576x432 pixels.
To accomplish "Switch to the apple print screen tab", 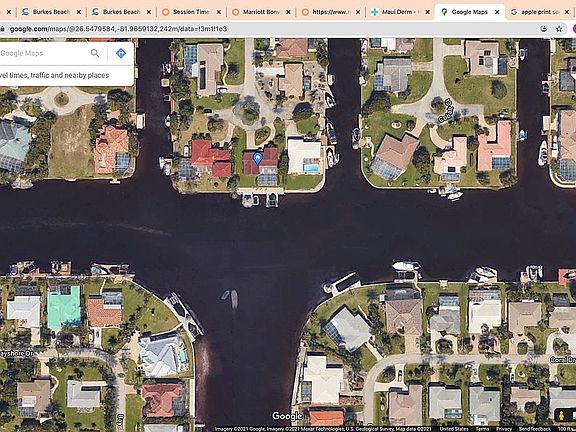I will pos(540,12).
